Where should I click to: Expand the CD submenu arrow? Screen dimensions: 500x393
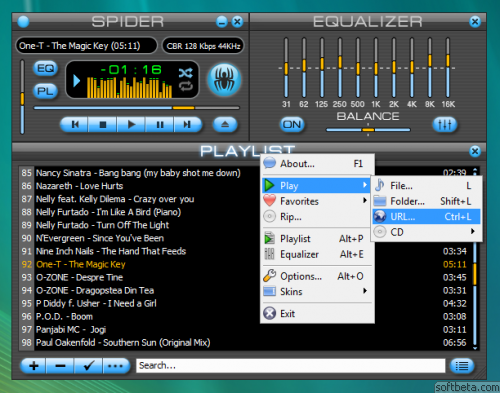(x=472, y=232)
